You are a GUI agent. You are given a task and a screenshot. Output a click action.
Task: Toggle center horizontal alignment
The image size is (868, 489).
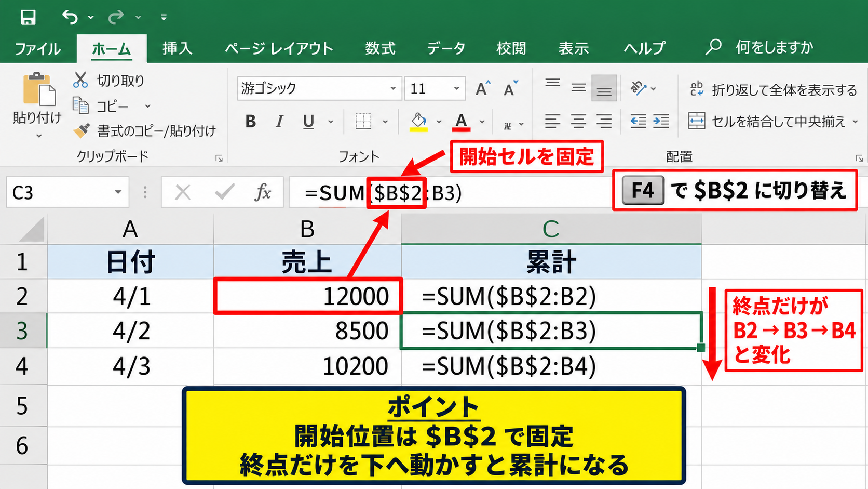tap(578, 122)
